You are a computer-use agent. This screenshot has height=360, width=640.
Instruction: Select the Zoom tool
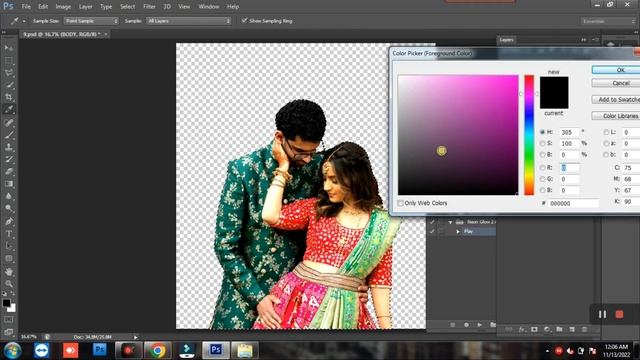pyautogui.click(x=9, y=284)
